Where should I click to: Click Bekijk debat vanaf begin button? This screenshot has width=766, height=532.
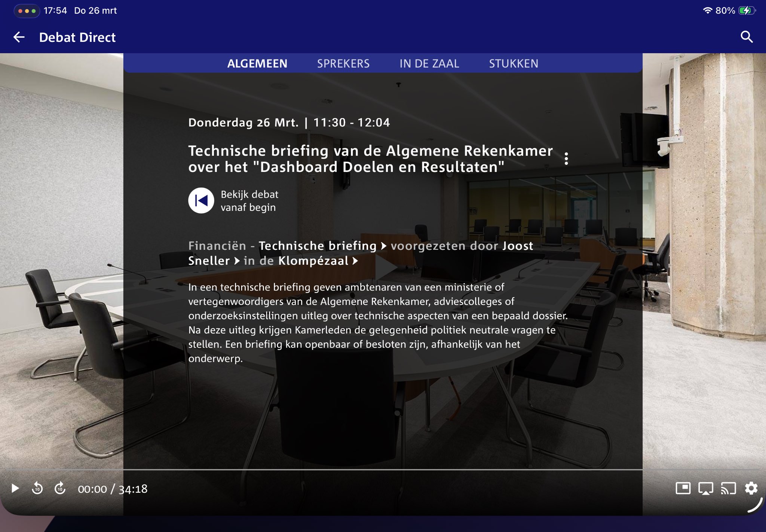(x=201, y=201)
